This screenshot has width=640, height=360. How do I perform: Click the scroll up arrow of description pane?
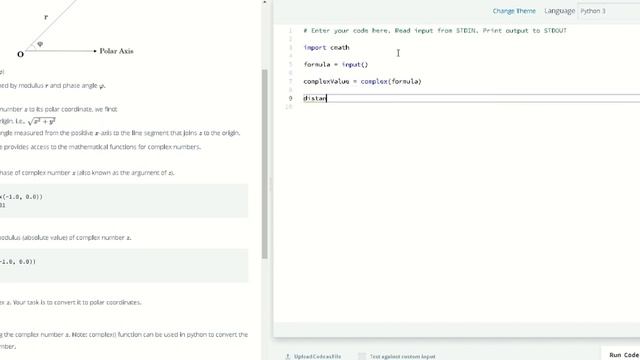click(264, 2)
